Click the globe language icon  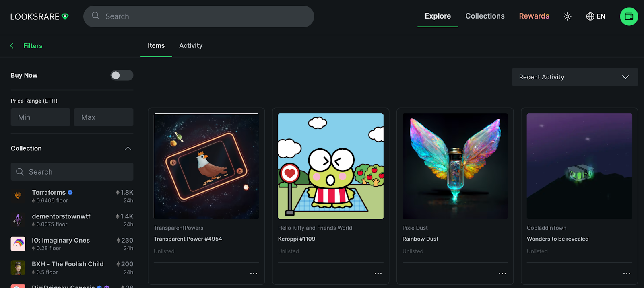click(x=590, y=16)
